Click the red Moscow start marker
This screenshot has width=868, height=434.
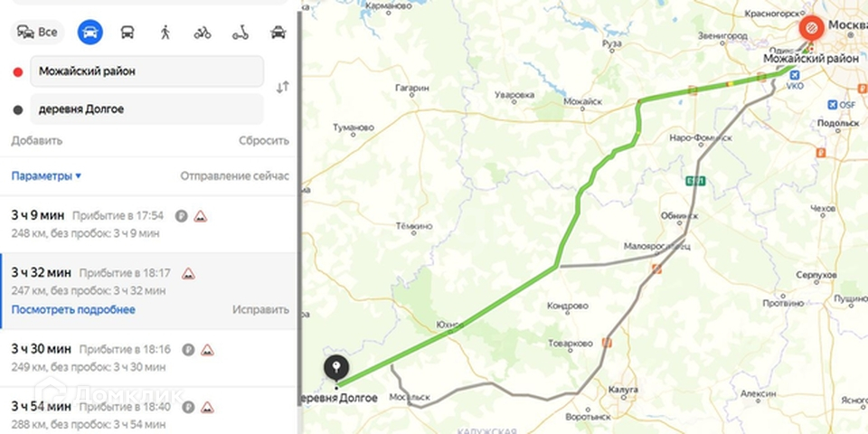pos(812,26)
